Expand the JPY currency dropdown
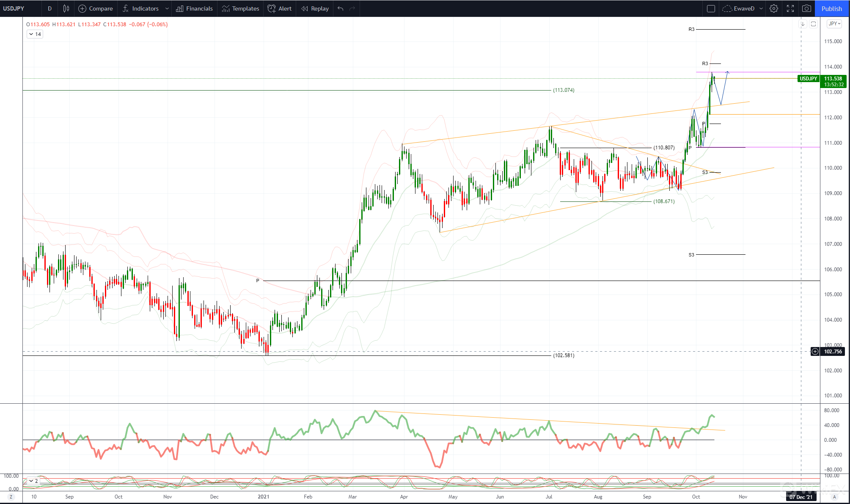850x504 pixels. coord(834,24)
